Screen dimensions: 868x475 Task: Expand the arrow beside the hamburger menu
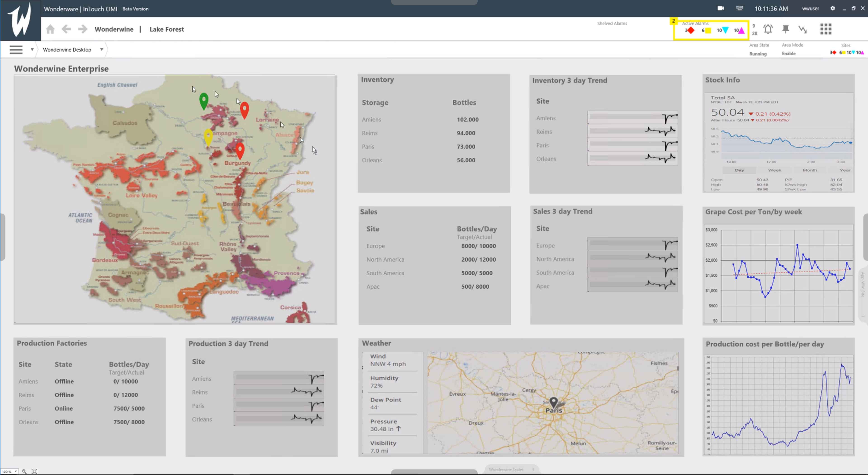tap(32, 49)
